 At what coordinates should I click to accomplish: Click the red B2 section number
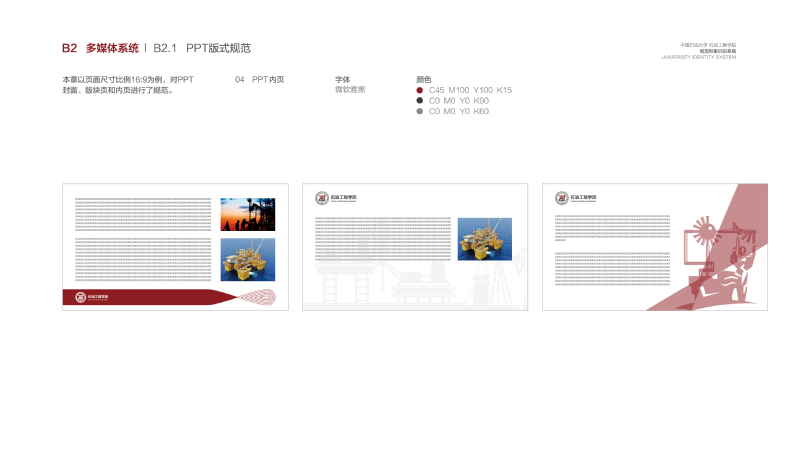(69, 48)
